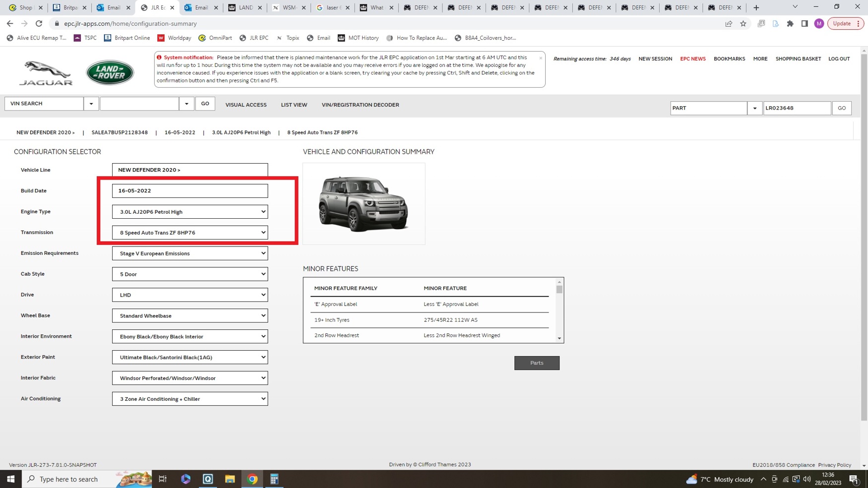Open the Worldpay bookmark
Image resolution: width=868 pixels, height=488 pixels.
point(174,38)
